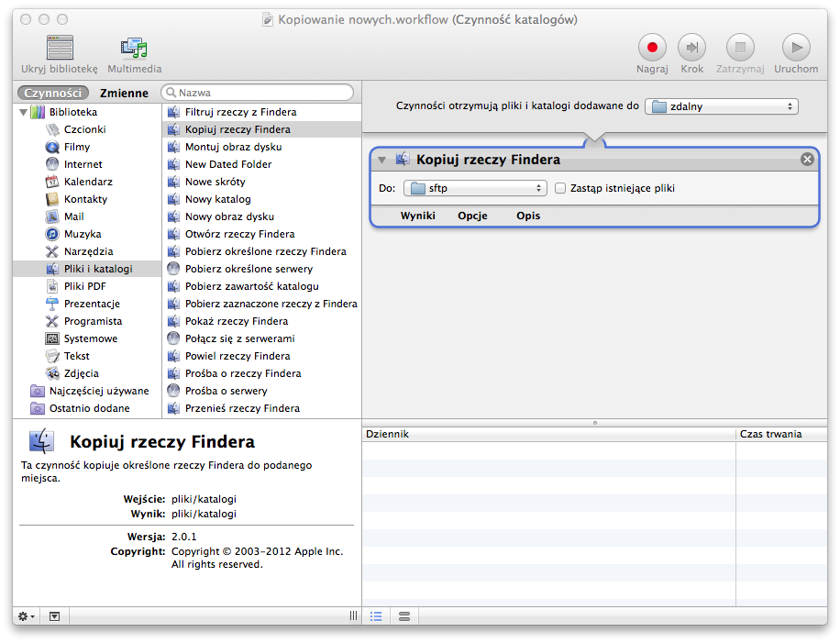Open the zdalny folder dropdown
Image resolution: width=840 pixels, height=643 pixels.
click(721, 106)
